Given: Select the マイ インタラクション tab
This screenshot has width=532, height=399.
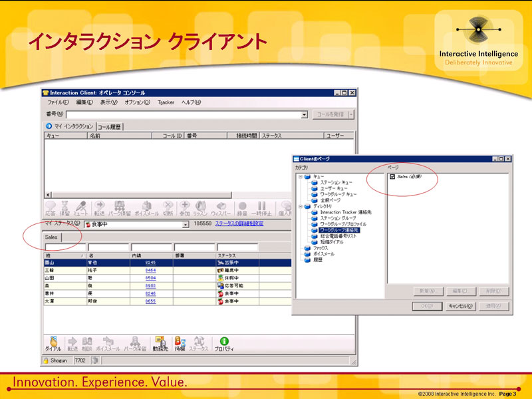Looking at the screenshot, I should (70, 126).
